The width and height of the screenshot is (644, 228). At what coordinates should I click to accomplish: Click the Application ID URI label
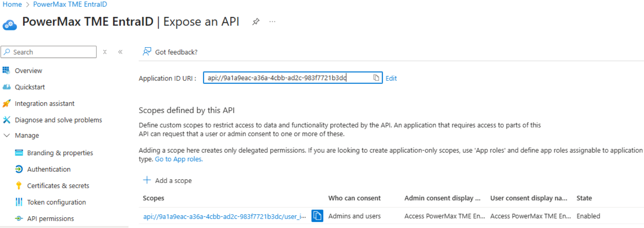[167, 78]
